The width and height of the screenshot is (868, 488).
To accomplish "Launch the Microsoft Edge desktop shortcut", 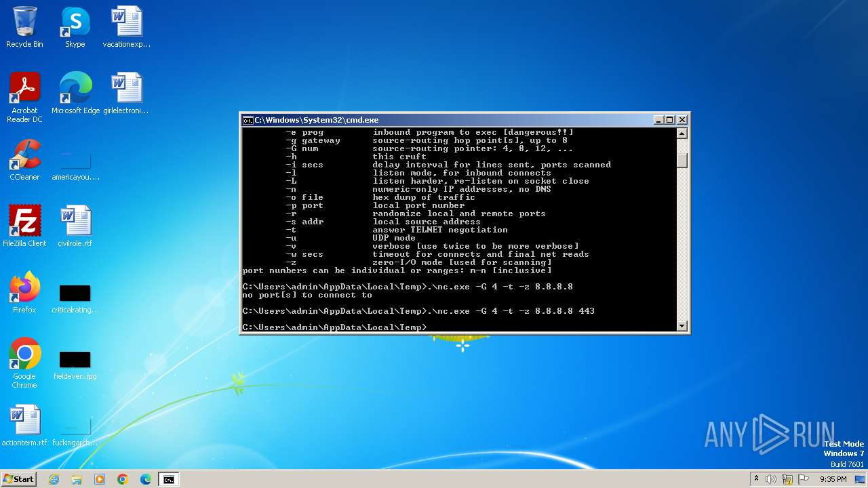I will pos(75,94).
